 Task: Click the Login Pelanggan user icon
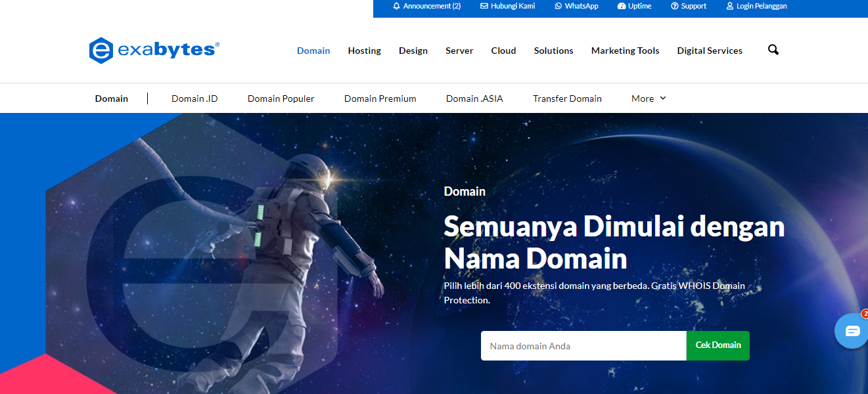[x=729, y=6]
